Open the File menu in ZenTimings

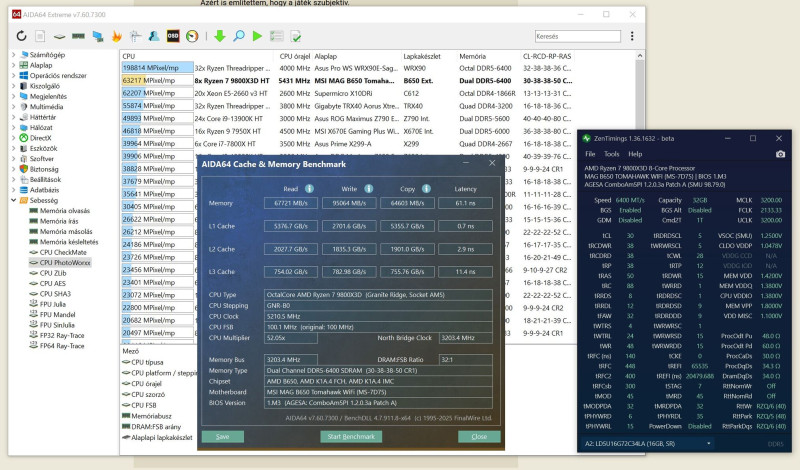coord(590,154)
